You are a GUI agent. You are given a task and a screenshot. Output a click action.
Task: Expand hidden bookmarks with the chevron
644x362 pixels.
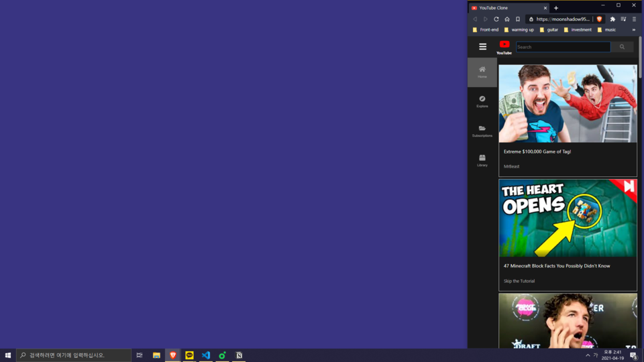(x=634, y=30)
